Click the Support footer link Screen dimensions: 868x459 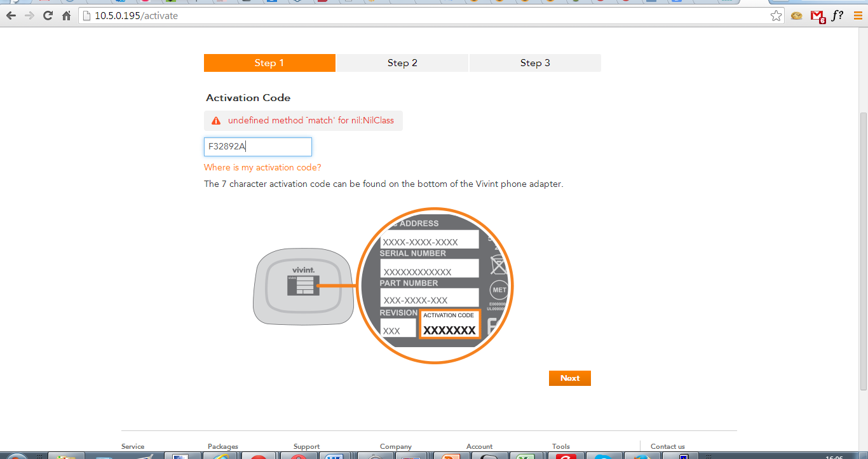pos(306,446)
